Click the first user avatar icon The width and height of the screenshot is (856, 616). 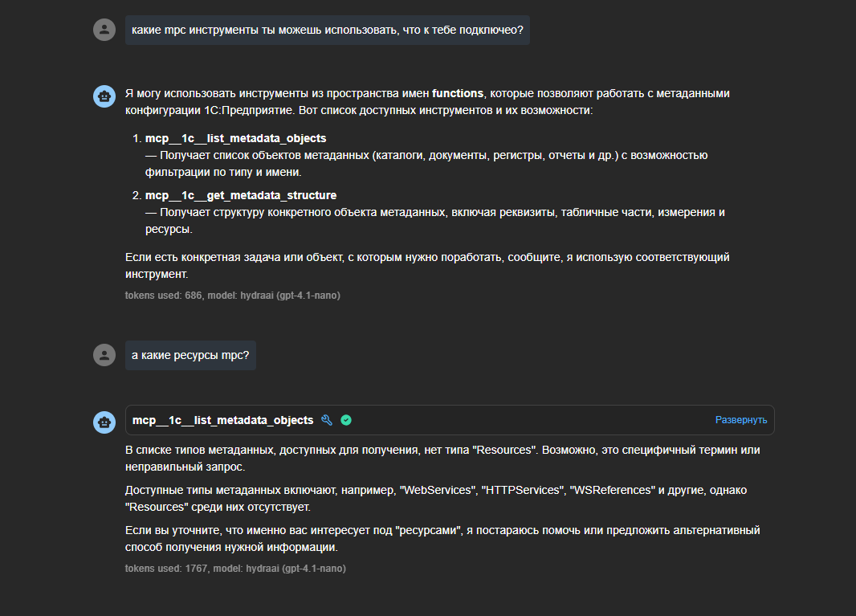[x=104, y=31]
